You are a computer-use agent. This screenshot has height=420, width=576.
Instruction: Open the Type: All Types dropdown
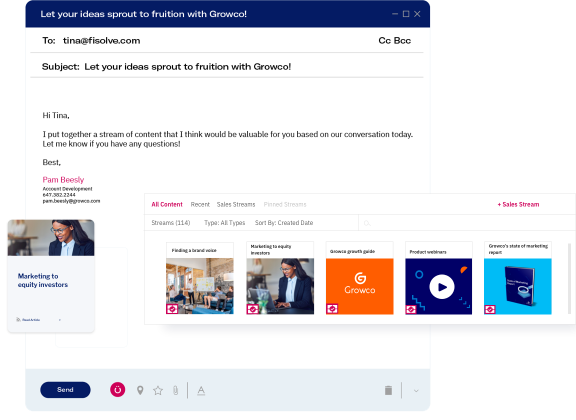click(x=224, y=223)
